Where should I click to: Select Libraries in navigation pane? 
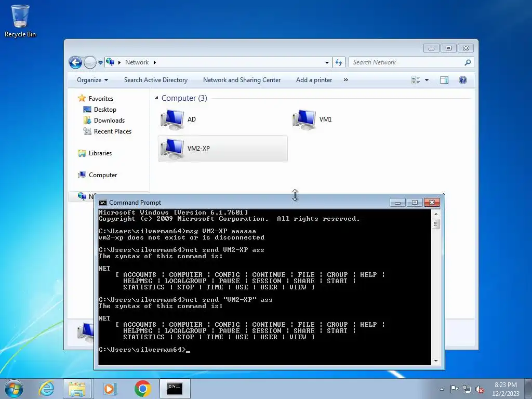coord(95,153)
